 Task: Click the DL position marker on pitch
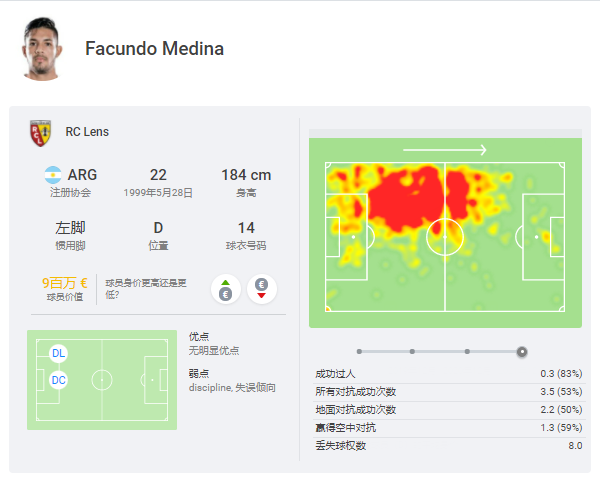(59, 353)
